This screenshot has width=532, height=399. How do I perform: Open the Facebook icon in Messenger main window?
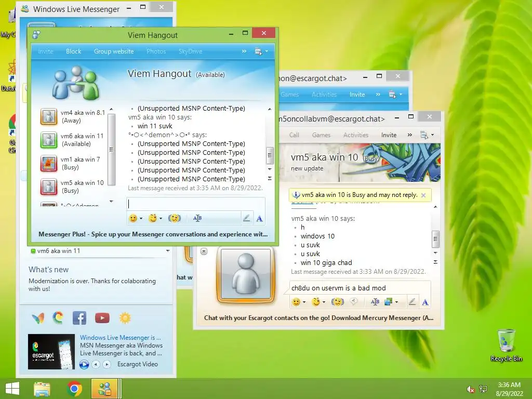[x=79, y=318]
